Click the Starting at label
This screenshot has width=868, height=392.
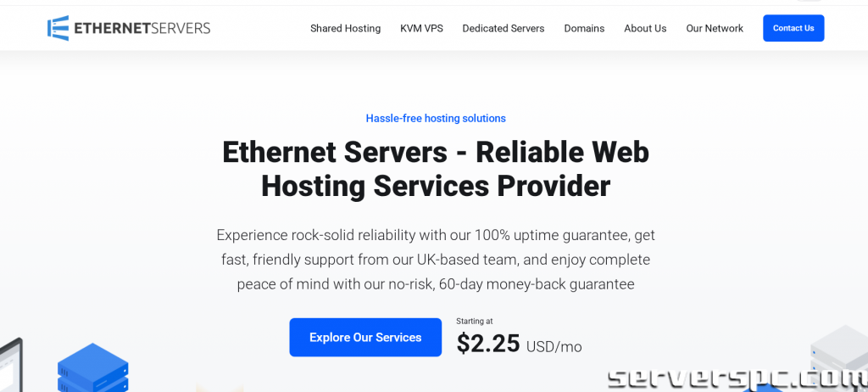tap(475, 321)
